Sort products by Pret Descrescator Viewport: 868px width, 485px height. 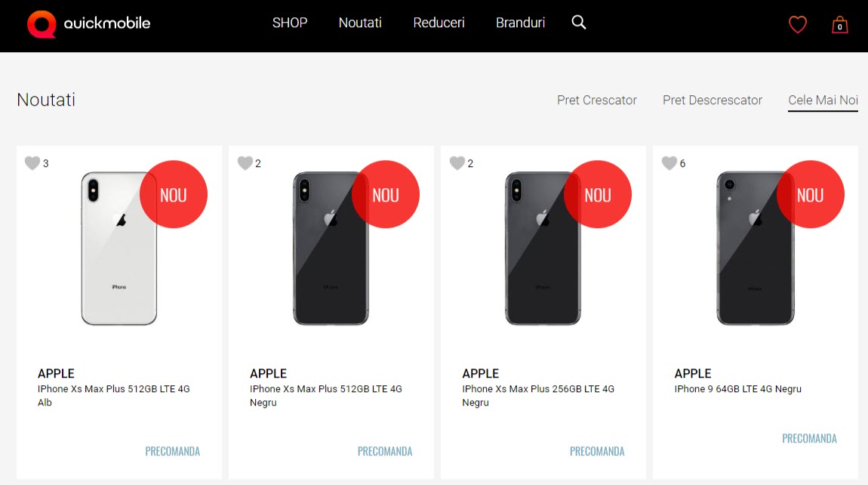[x=712, y=100]
